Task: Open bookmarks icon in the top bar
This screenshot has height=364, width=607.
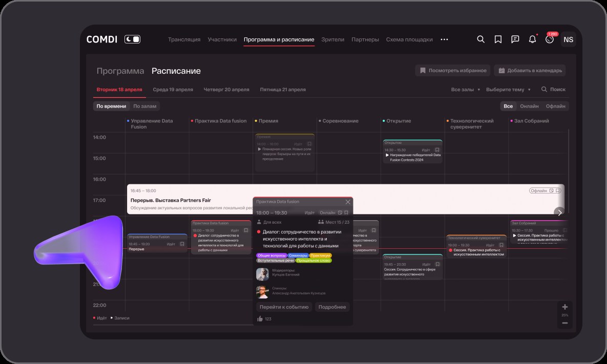Action: point(498,39)
